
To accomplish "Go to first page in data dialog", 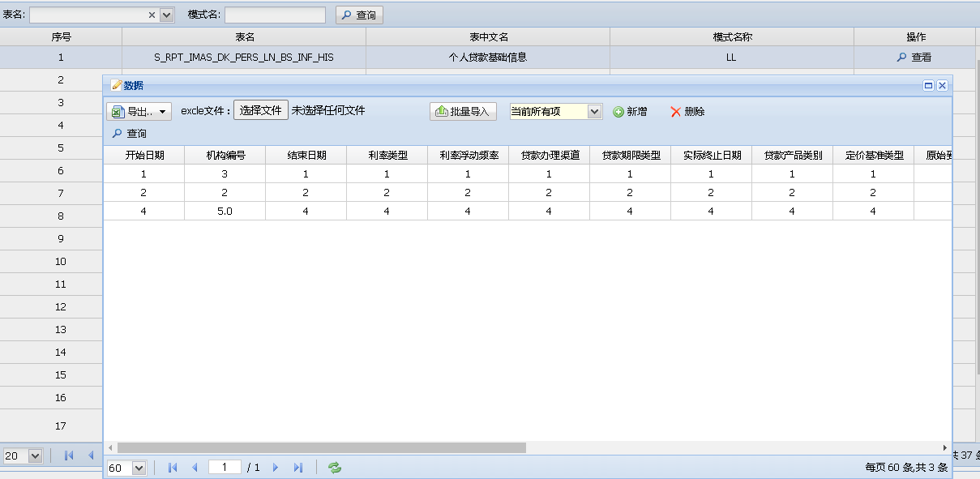I will click(172, 468).
